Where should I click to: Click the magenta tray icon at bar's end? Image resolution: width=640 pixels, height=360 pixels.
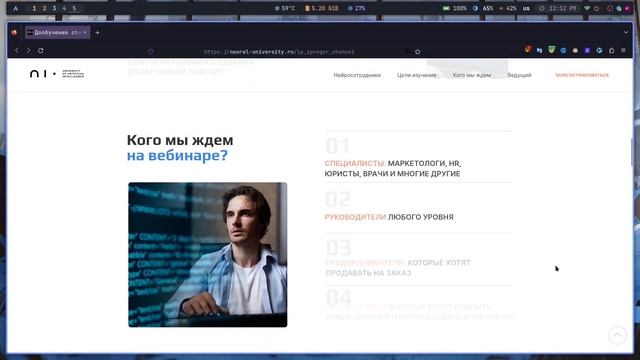point(627,8)
